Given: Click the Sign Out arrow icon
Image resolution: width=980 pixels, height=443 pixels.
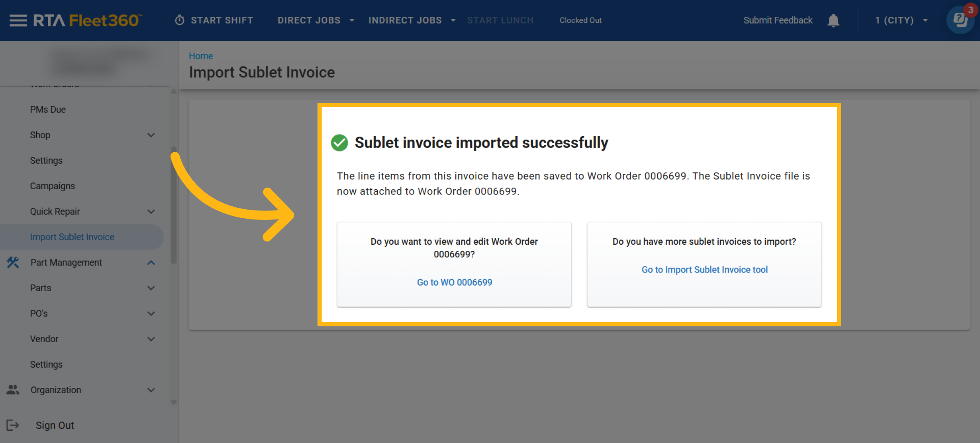Looking at the screenshot, I should coord(13,425).
